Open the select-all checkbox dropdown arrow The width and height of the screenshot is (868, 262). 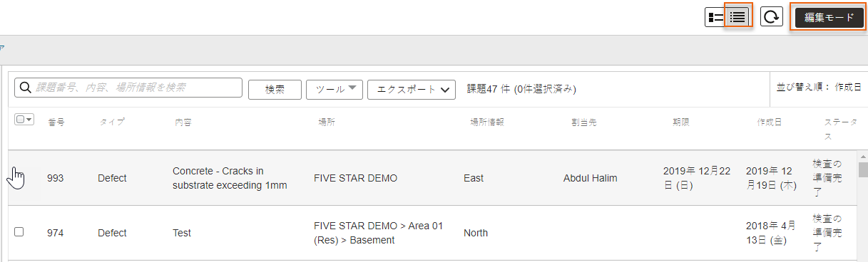[x=29, y=120]
